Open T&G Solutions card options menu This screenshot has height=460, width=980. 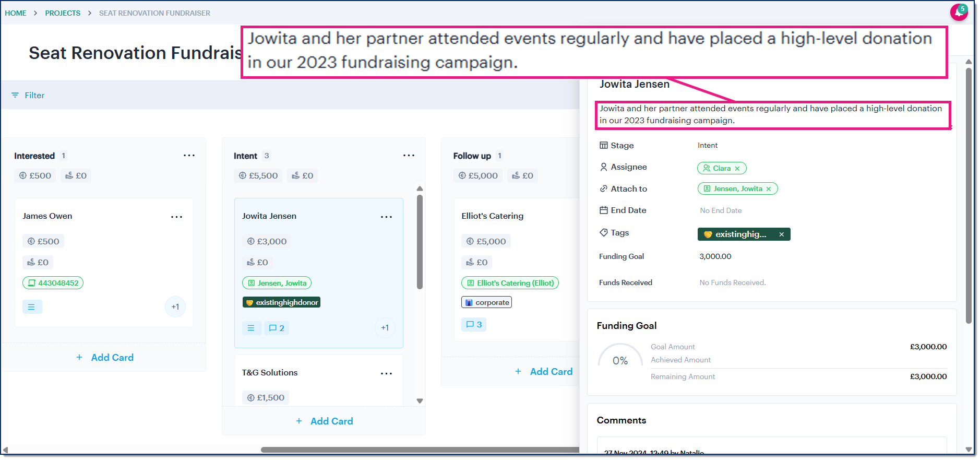pos(386,373)
